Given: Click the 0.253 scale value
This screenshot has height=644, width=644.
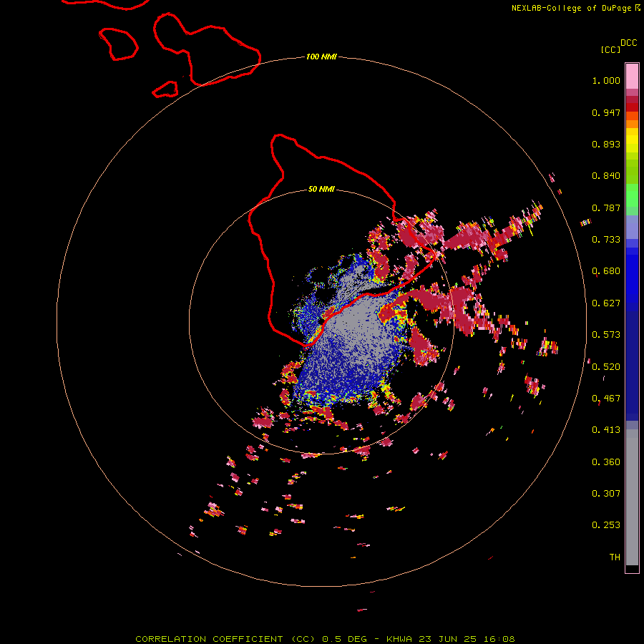Looking at the screenshot, I should pyautogui.click(x=606, y=525).
